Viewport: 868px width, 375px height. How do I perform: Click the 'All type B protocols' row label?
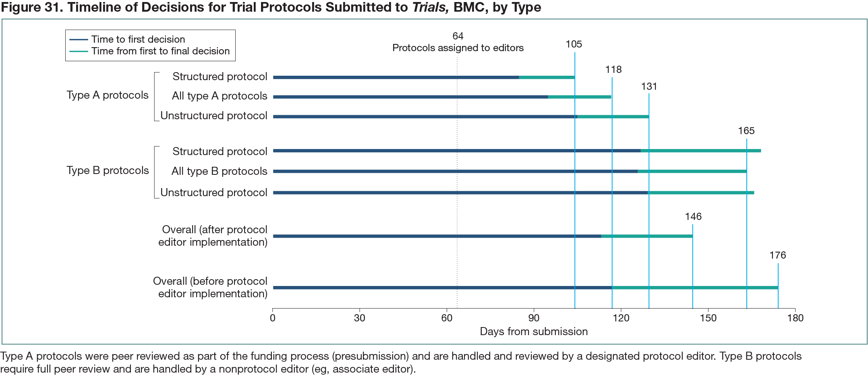click(x=219, y=171)
